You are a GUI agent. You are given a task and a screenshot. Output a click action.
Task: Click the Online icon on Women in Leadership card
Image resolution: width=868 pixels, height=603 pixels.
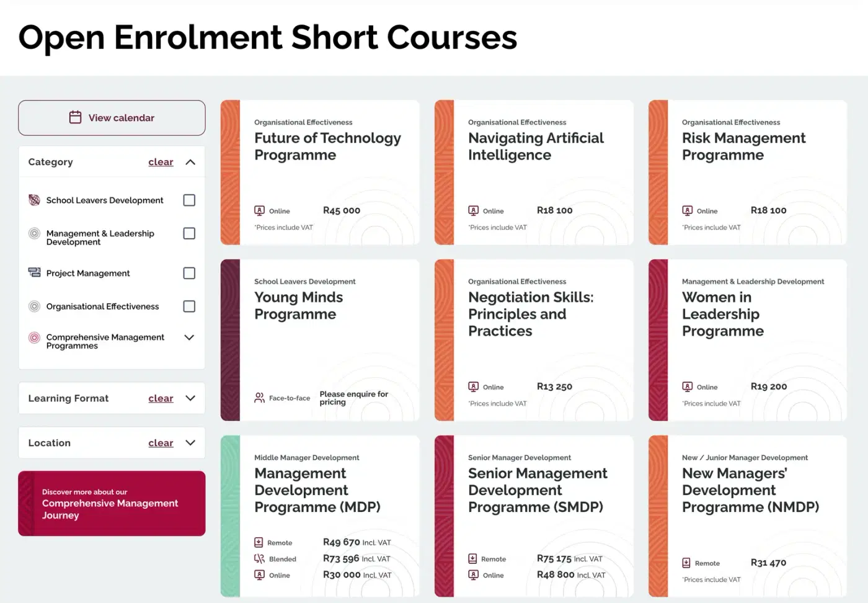pyautogui.click(x=688, y=386)
